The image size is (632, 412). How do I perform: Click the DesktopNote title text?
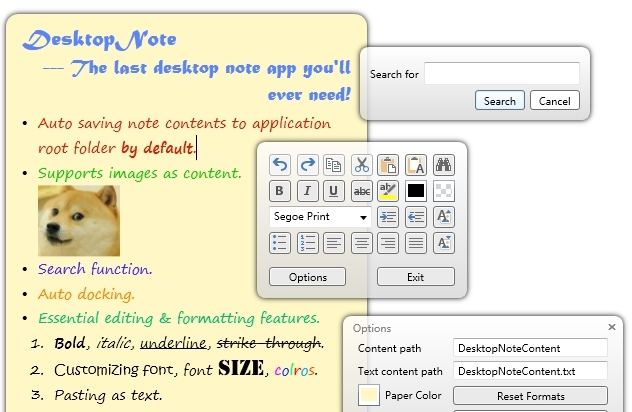[x=100, y=40]
